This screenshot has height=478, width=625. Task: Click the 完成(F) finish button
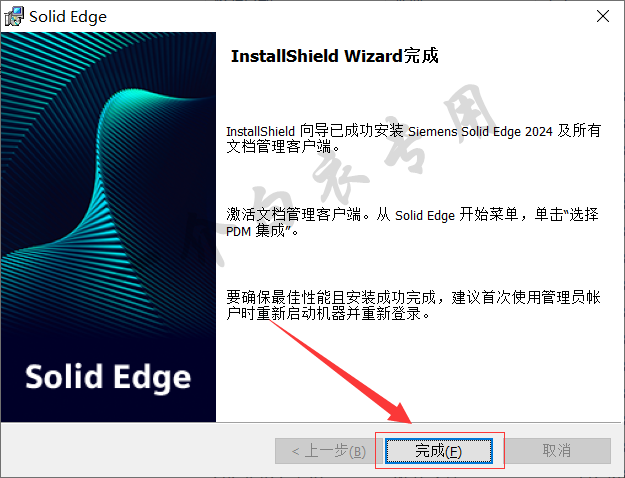point(438,451)
